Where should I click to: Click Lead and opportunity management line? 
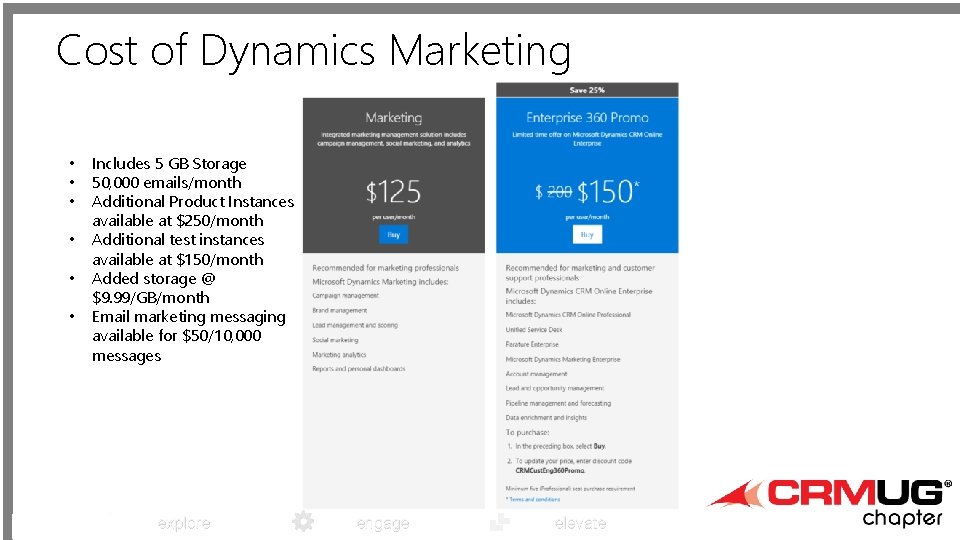[555, 388]
